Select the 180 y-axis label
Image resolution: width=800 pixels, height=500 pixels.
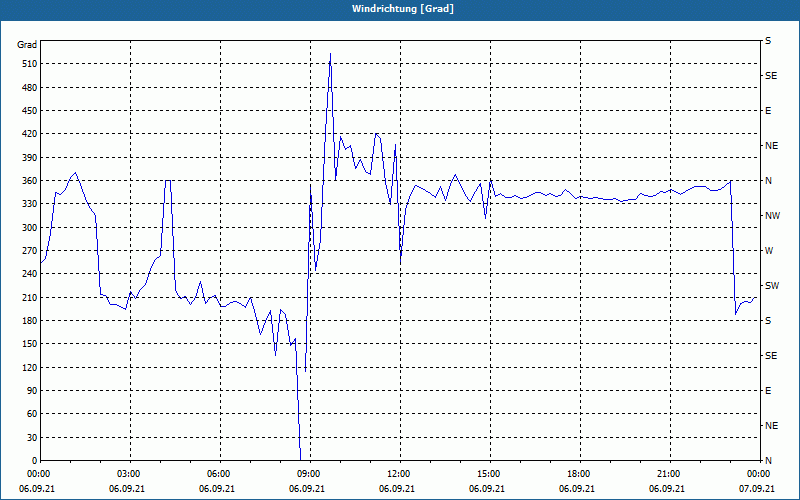coord(30,321)
